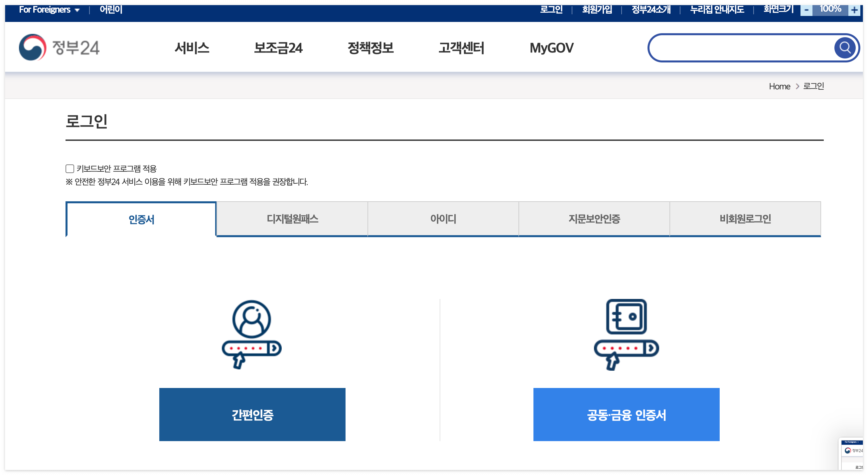Switch to 비회원로그인 tab
Image resolution: width=868 pixels, height=475 pixels.
[745, 219]
